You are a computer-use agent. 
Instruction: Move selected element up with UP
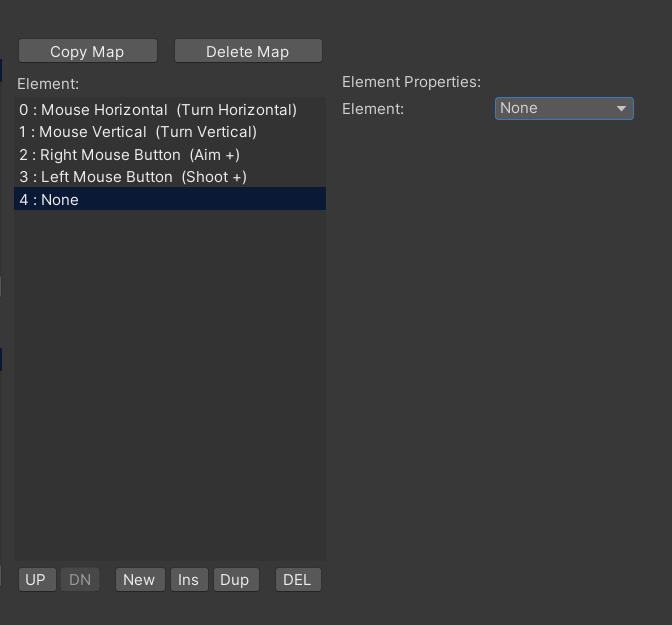click(x=37, y=580)
